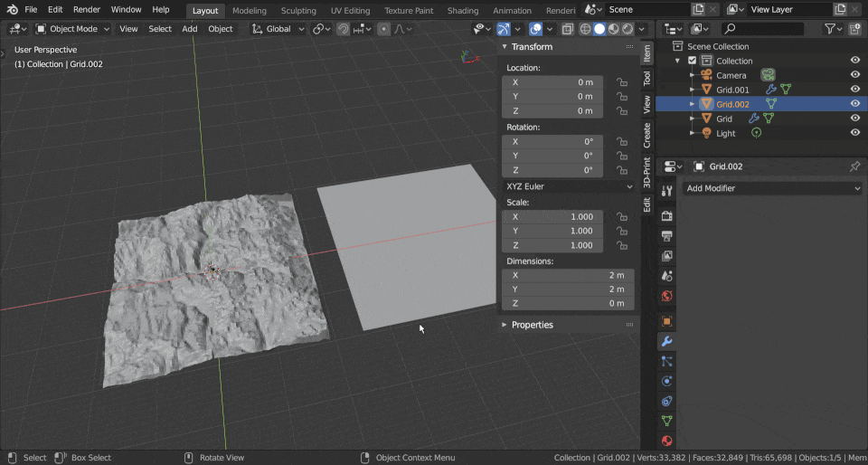Open the Material properties tab
Screen dimensions: 868x465
pos(667,441)
